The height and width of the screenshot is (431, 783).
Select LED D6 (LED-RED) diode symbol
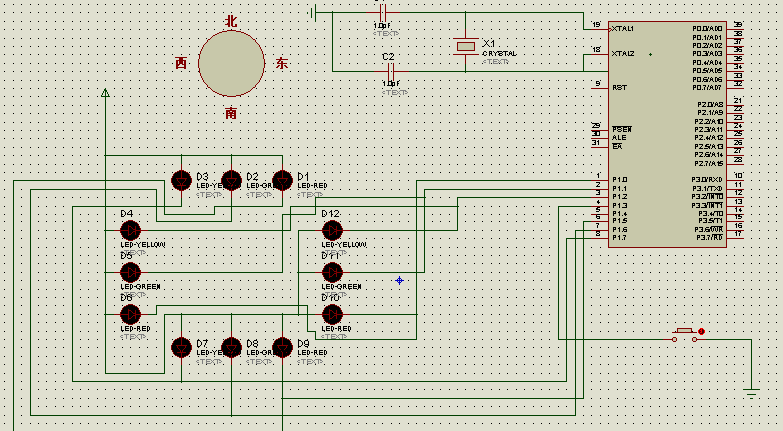pos(130,315)
